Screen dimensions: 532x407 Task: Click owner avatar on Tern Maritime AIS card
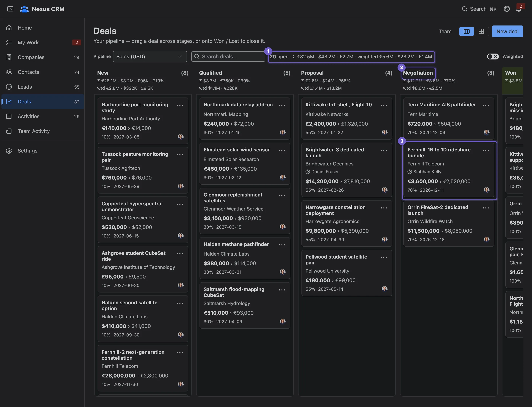pyautogui.click(x=486, y=133)
